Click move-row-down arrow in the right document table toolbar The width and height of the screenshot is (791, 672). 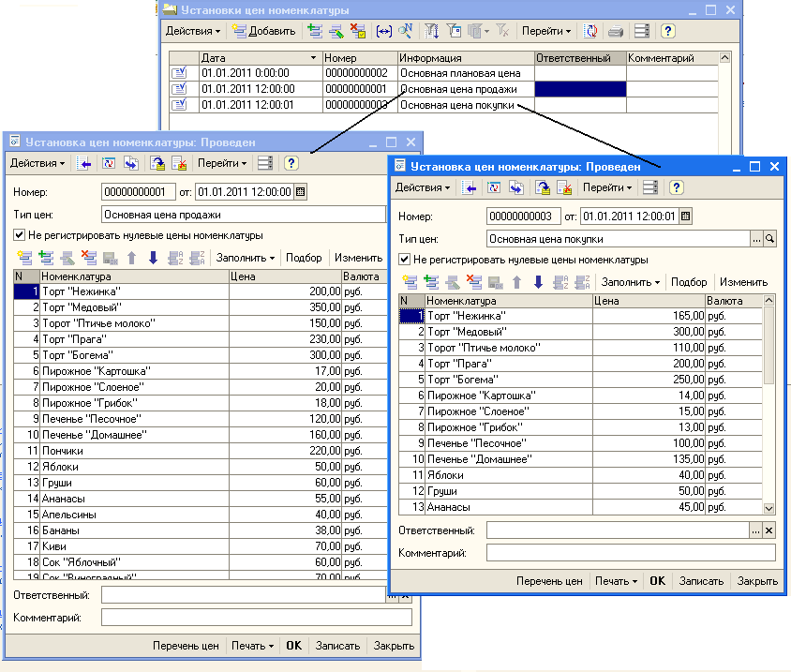click(x=538, y=282)
